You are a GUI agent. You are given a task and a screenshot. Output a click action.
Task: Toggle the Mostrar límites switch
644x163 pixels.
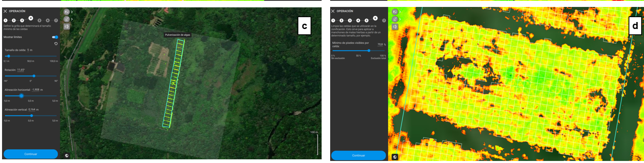[55, 37]
